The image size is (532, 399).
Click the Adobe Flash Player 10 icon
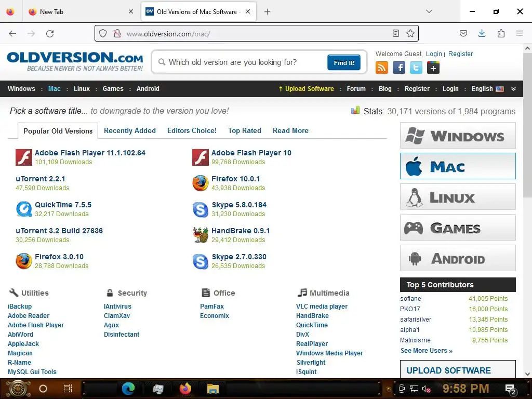[201, 157]
